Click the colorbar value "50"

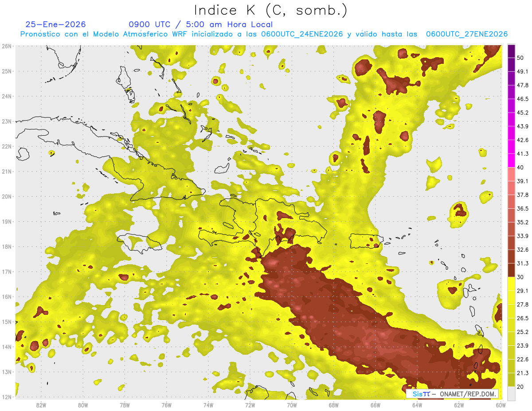520,59
